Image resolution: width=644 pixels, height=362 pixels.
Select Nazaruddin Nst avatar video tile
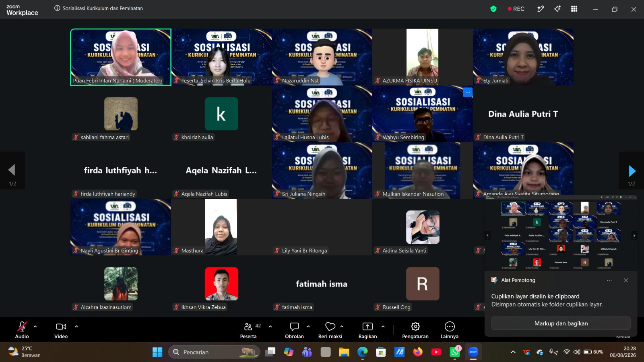(322, 57)
